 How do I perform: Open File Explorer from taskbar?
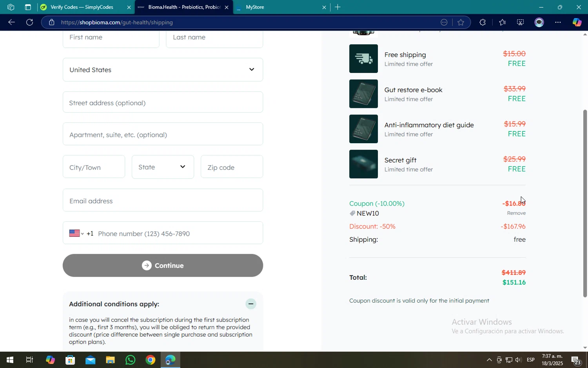(110, 360)
